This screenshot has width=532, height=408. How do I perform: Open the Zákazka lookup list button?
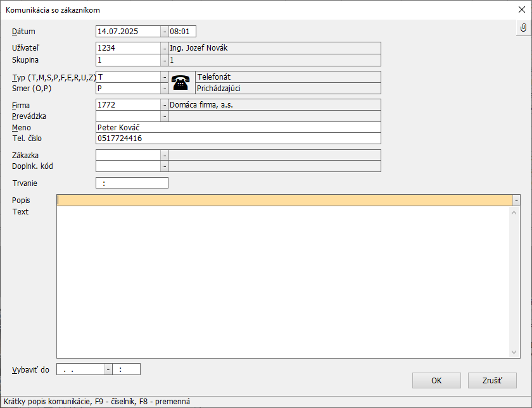164,155
